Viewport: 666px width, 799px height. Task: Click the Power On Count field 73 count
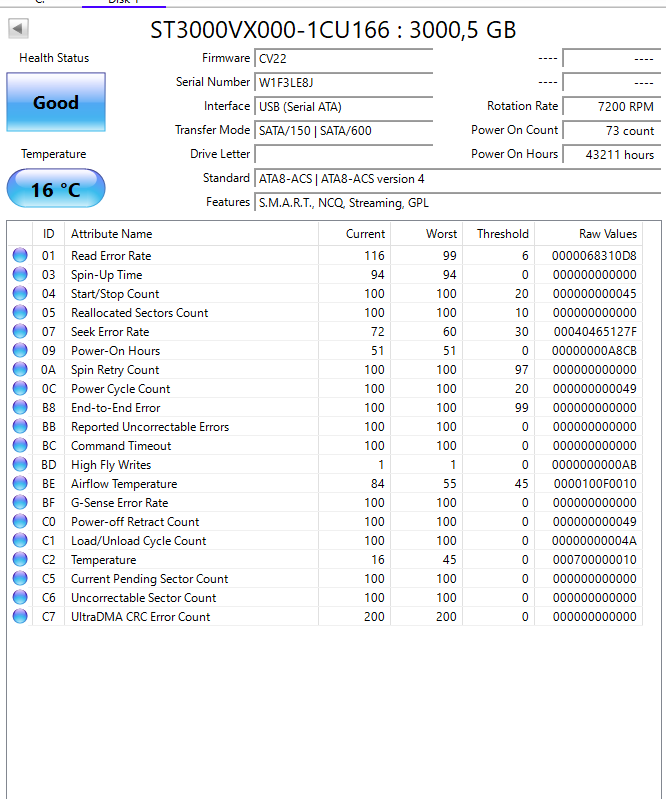611,130
